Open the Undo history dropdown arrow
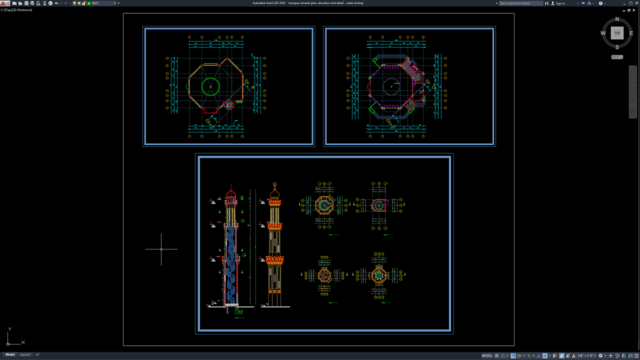640x360 pixels. (x=61, y=3)
